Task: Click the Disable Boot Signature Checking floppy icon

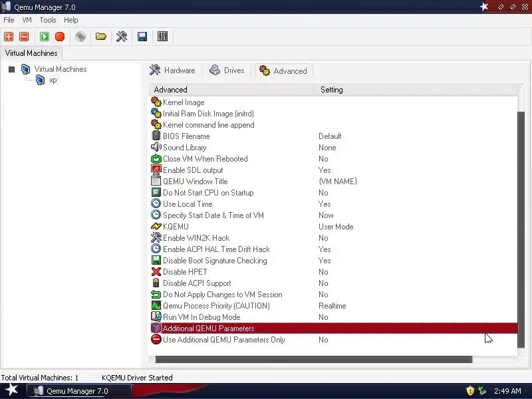Action: [156, 260]
